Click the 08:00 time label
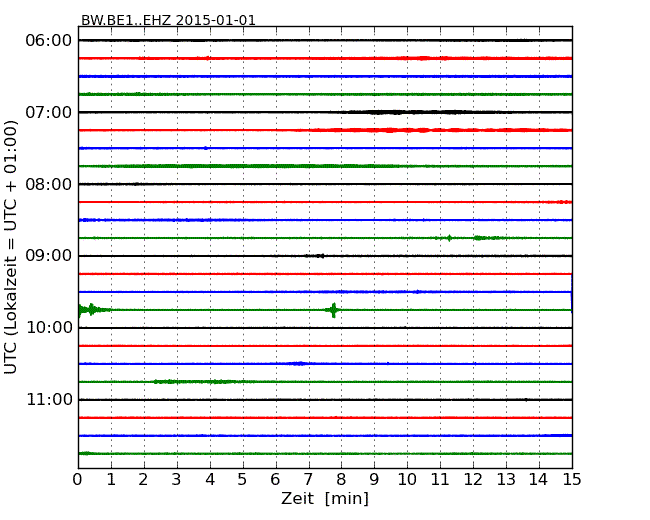This screenshot has height=520, width=650. pyautogui.click(x=49, y=184)
